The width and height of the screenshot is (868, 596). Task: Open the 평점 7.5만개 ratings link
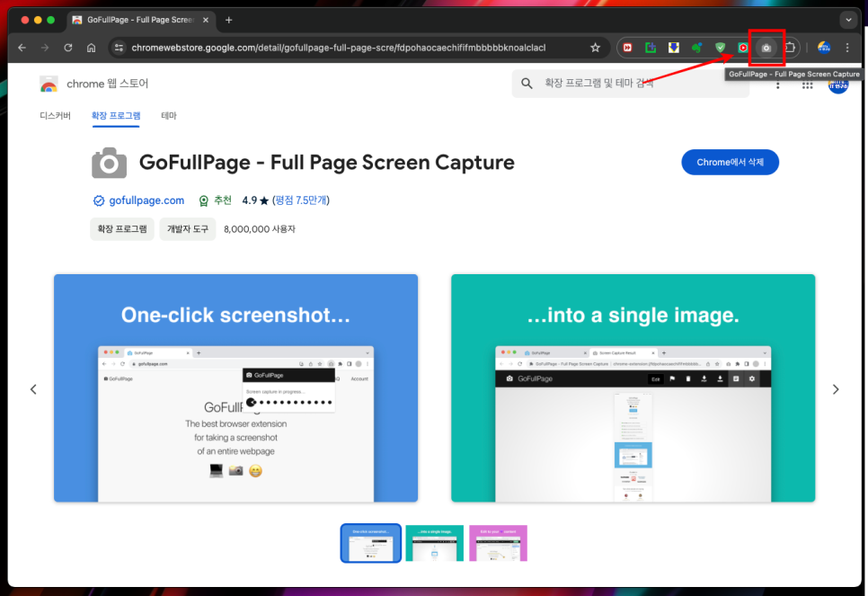301,200
